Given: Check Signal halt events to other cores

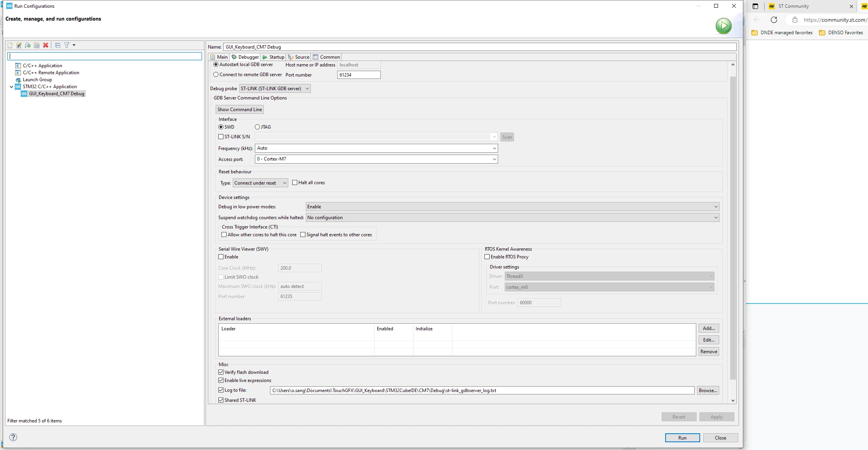Looking at the screenshot, I should click(303, 235).
